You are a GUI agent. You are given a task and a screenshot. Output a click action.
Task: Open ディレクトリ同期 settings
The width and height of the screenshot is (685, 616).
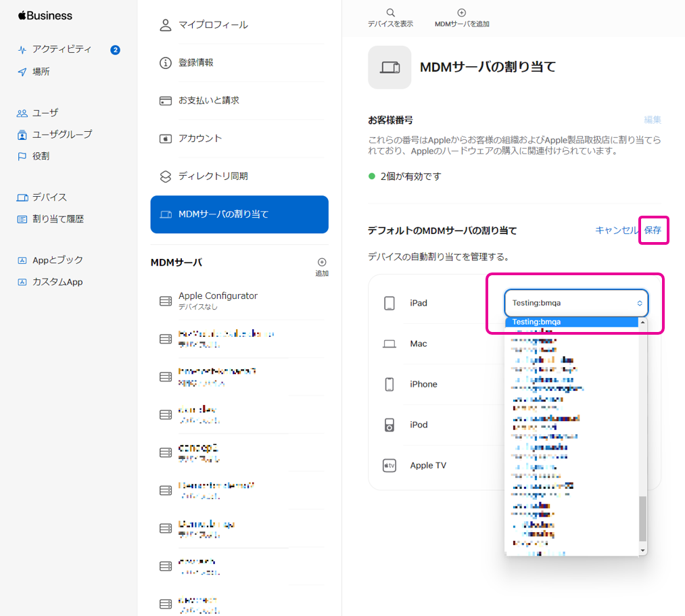(213, 176)
